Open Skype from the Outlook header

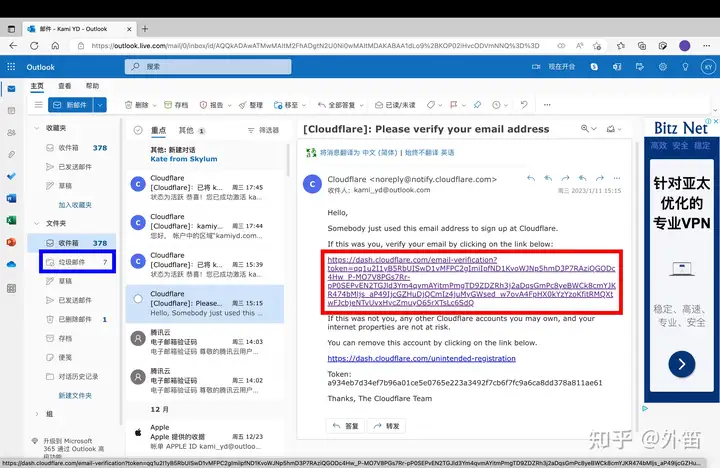[594, 67]
